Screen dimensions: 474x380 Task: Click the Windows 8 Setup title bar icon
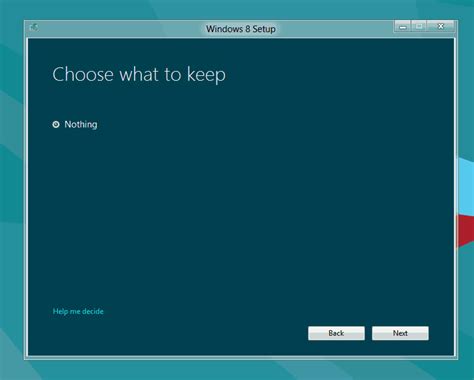tap(34, 27)
